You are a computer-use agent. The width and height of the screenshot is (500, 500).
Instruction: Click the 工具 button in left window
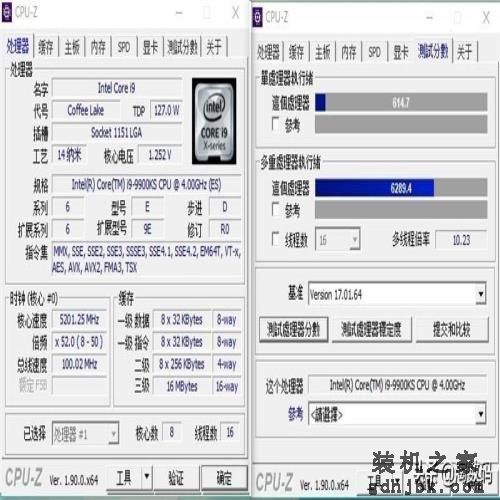124,477
